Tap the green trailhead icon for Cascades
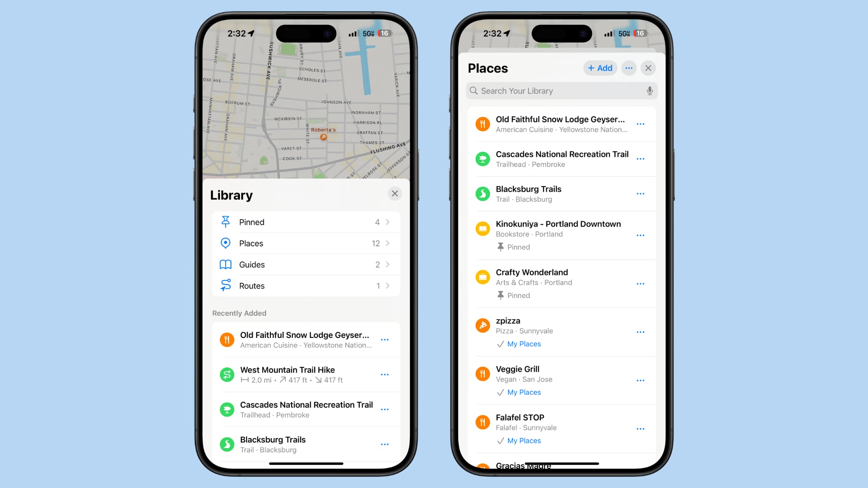 (483, 159)
